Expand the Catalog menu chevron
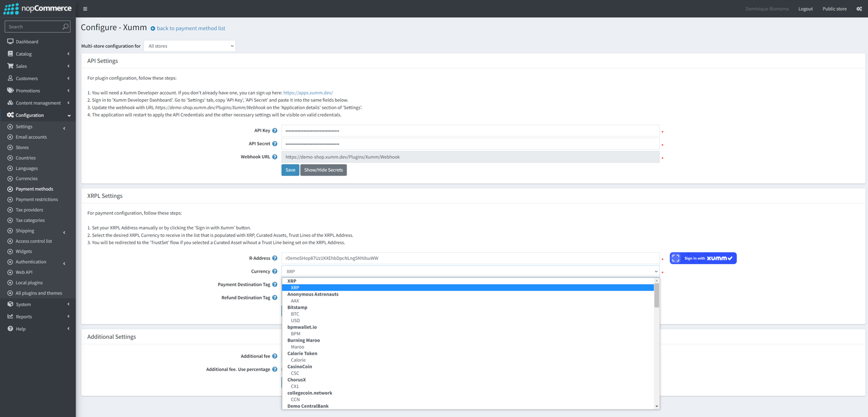The image size is (868, 417). (68, 54)
